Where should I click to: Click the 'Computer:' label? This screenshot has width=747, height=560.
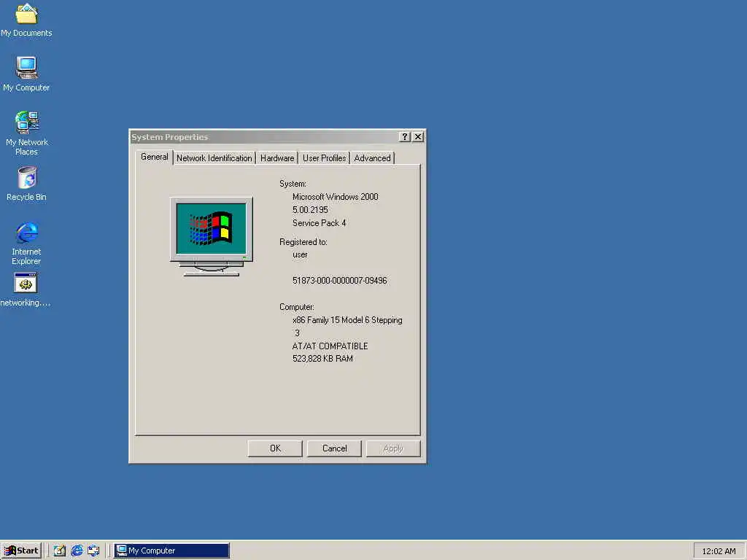pos(297,307)
